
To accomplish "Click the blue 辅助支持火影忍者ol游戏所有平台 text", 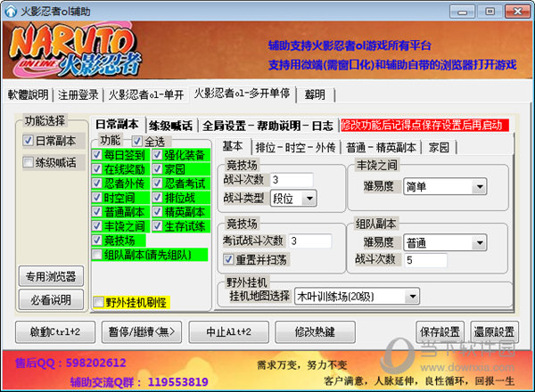I will tap(350, 45).
